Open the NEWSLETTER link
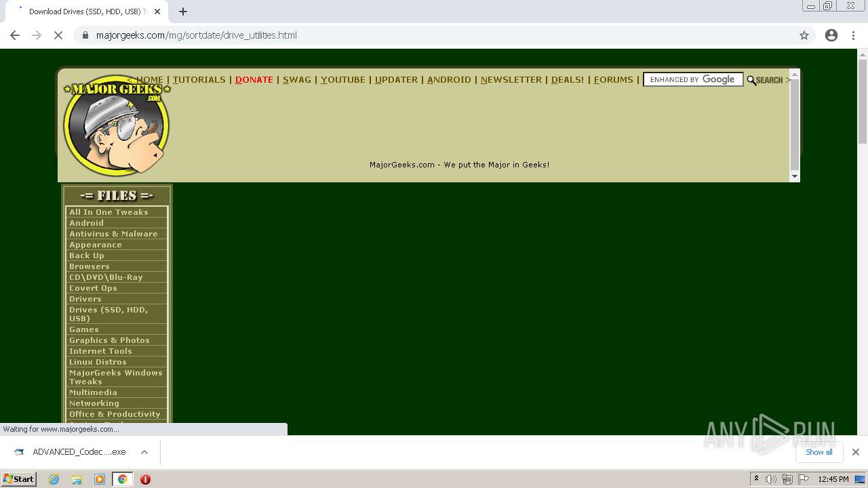 point(511,80)
